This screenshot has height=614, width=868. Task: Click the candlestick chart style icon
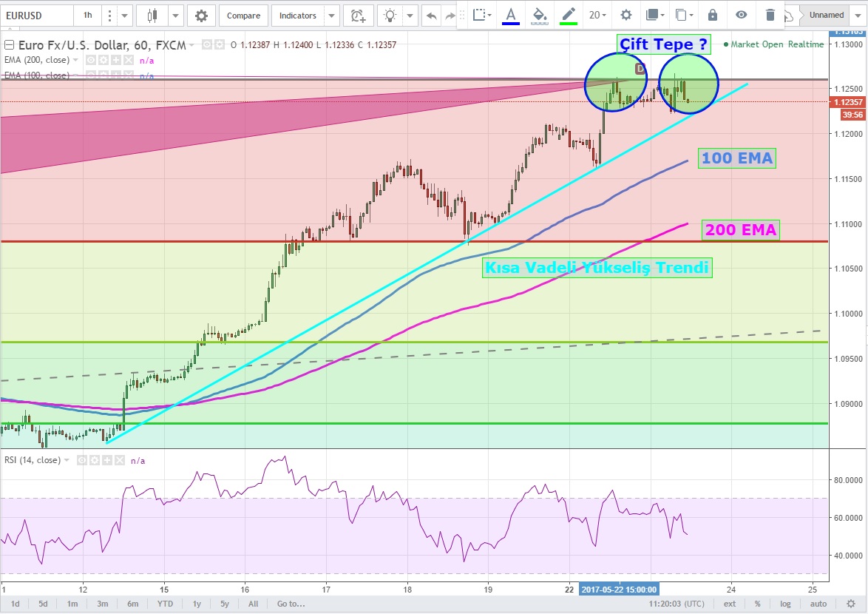(152, 16)
